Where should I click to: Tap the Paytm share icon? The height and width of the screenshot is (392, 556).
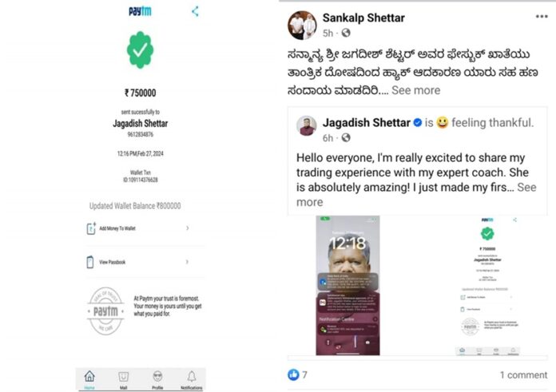[195, 11]
